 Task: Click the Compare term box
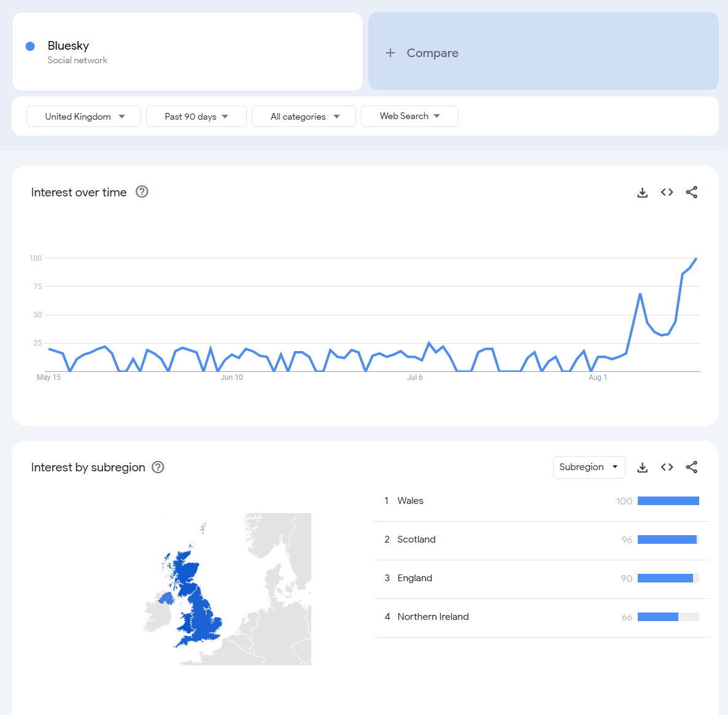[x=543, y=52]
